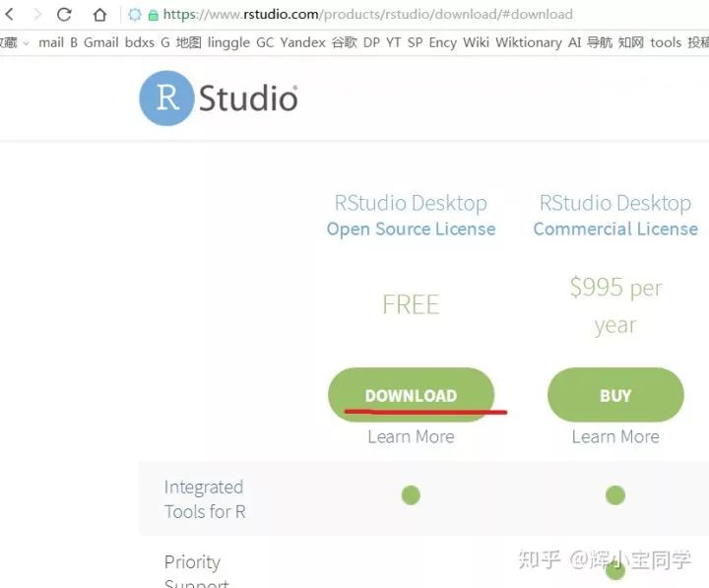Open the G bookmark

pos(165,42)
